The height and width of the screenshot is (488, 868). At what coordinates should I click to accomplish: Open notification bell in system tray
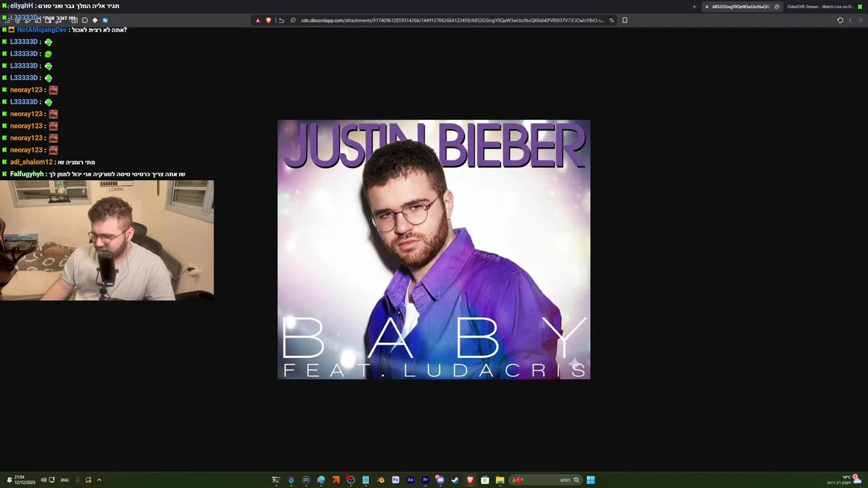[x=9, y=480]
